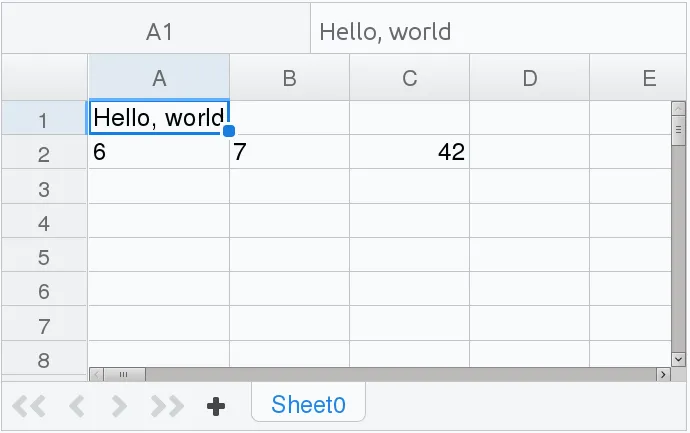
Task: Select empty cell B1
Action: [290, 117]
